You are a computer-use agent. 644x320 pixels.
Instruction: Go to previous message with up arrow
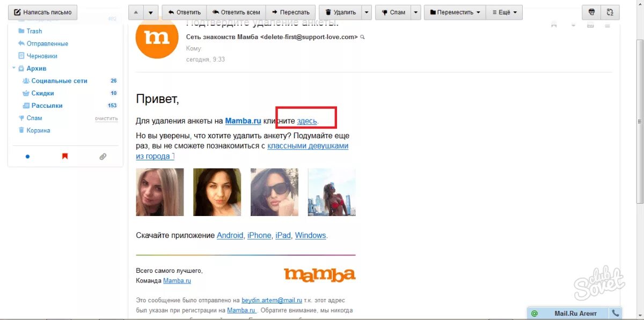(136, 12)
